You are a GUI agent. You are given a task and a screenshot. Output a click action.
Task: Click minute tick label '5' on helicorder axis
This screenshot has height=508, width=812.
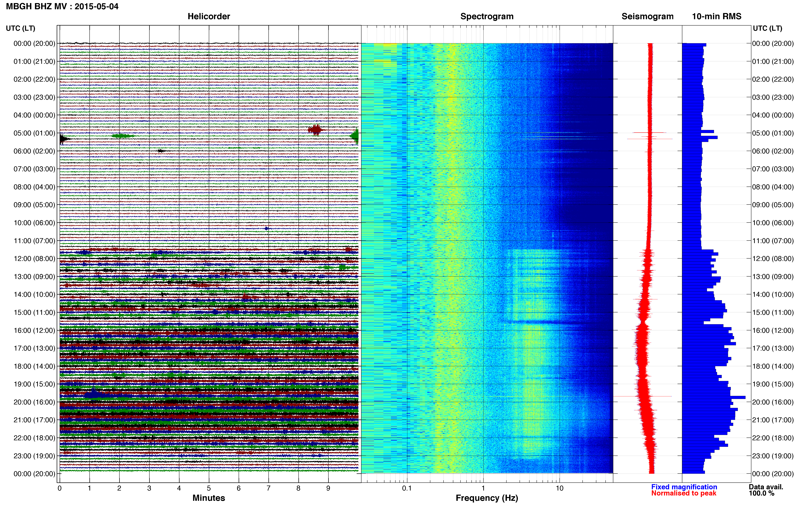pos(209,488)
